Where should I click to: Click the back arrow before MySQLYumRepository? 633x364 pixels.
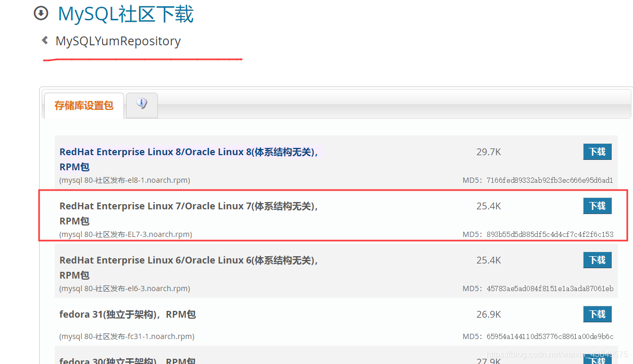45,40
